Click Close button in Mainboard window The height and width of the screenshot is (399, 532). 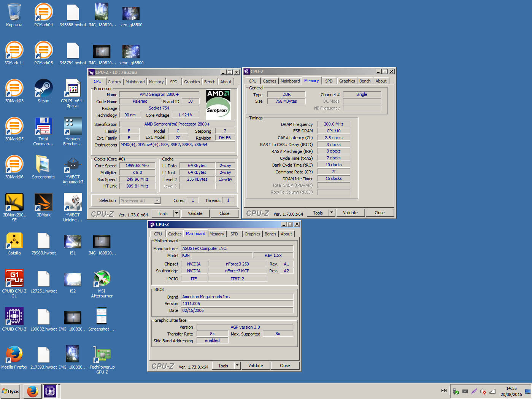pos(285,366)
